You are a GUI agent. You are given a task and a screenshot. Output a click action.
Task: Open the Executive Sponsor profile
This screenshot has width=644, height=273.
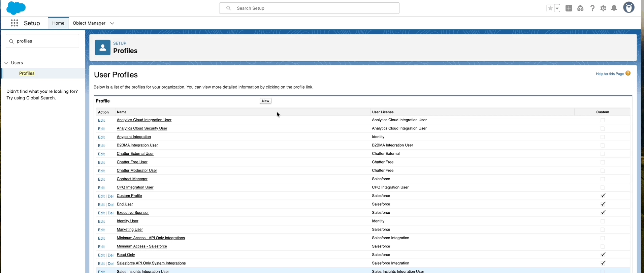(133, 213)
